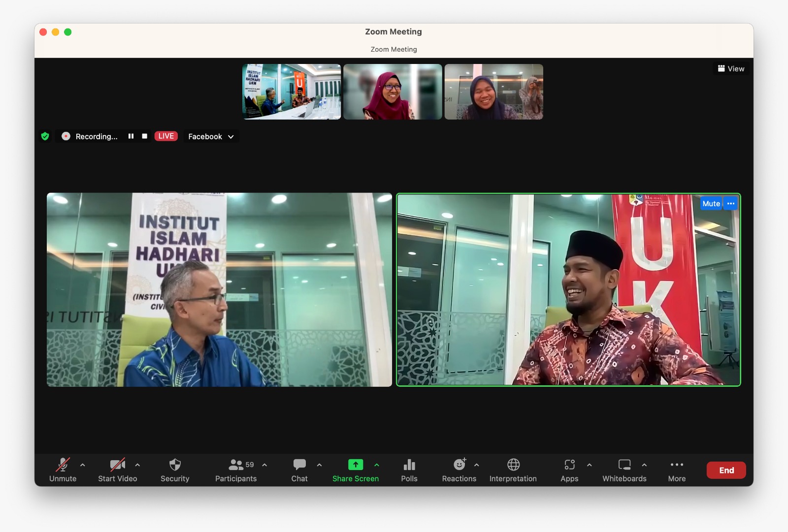This screenshot has width=788, height=532.
Task: Stop the meeting recording
Action: [x=145, y=136]
